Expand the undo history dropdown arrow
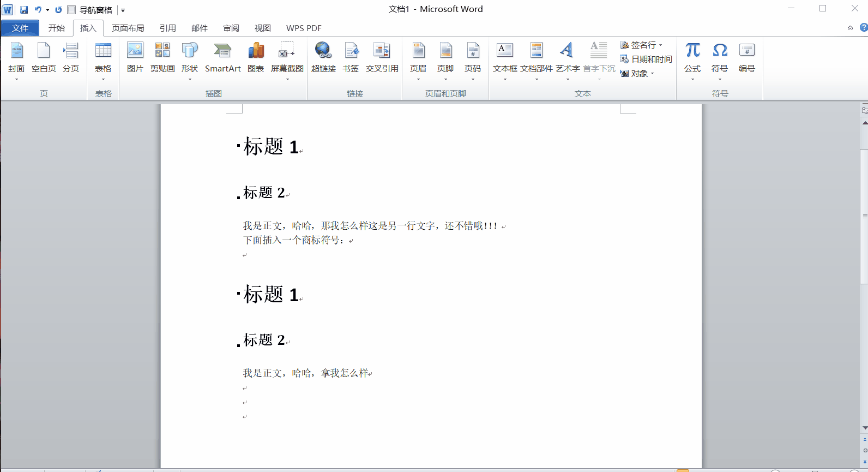Screen dimensions: 868x472 pos(47,10)
